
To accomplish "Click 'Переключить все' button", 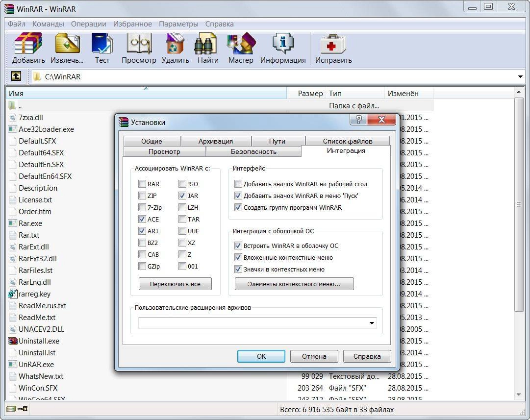I will [x=175, y=284].
